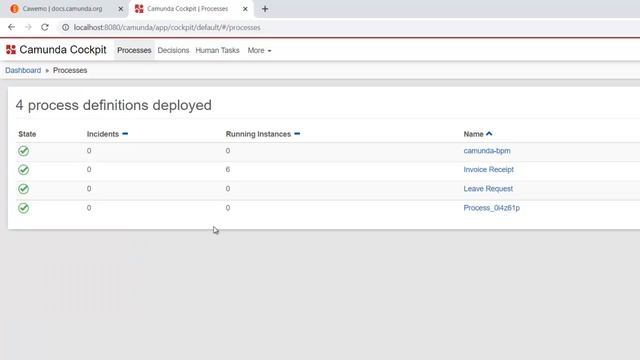640x360 pixels.
Task: Open the Leave Request process definition
Action: click(488, 189)
